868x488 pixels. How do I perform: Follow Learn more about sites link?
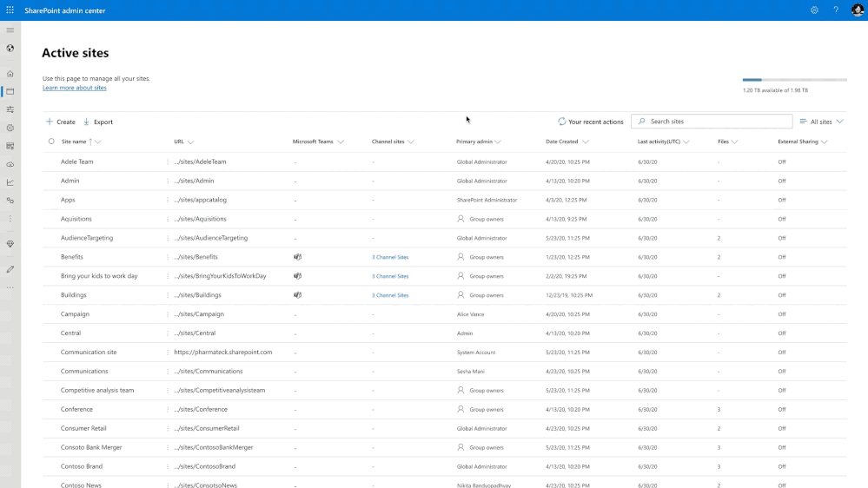[x=75, y=88]
